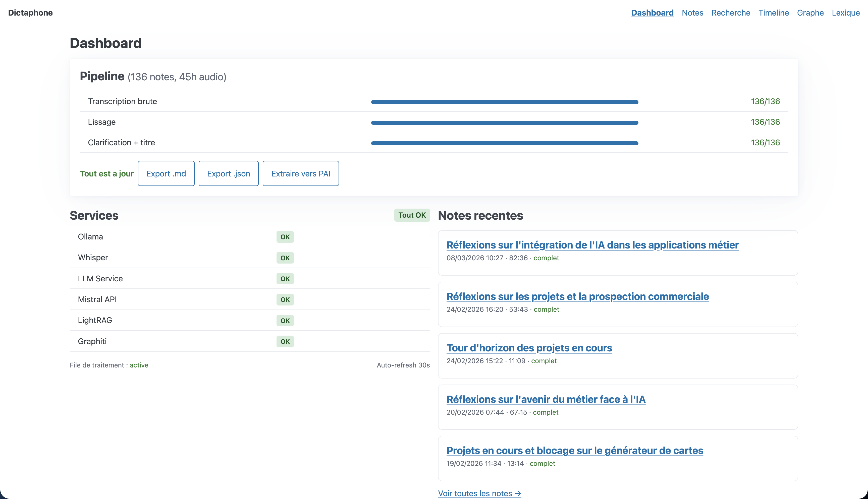Click the 08/03/2026 10:27 note metadata

(503, 258)
